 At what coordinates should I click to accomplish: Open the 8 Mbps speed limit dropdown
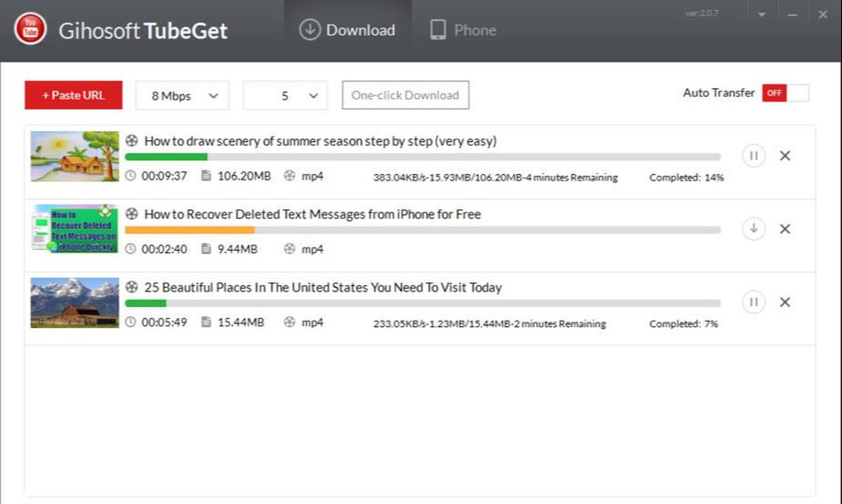pyautogui.click(x=182, y=96)
